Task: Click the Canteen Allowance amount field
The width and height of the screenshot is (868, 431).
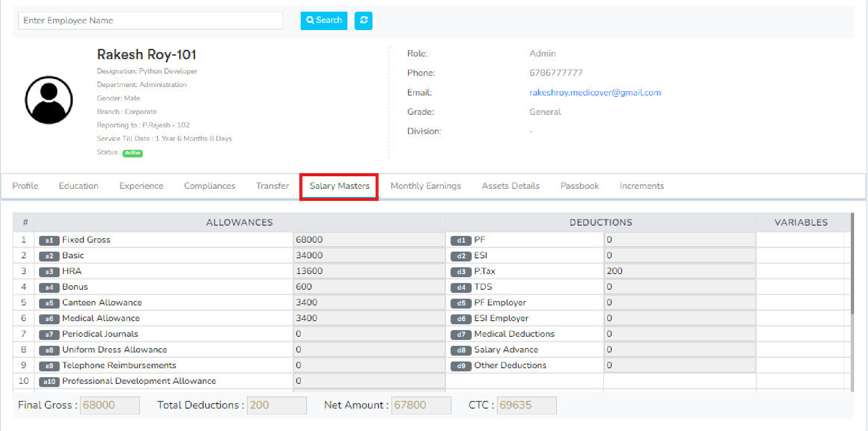Action: point(369,302)
